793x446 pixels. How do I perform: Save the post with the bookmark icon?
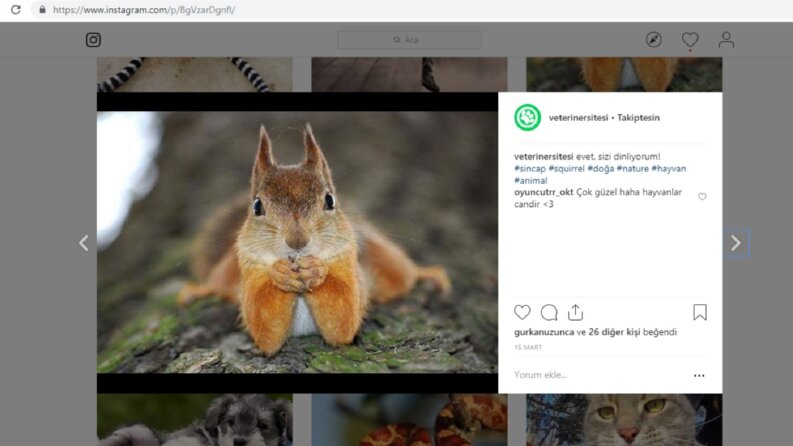[700, 313]
